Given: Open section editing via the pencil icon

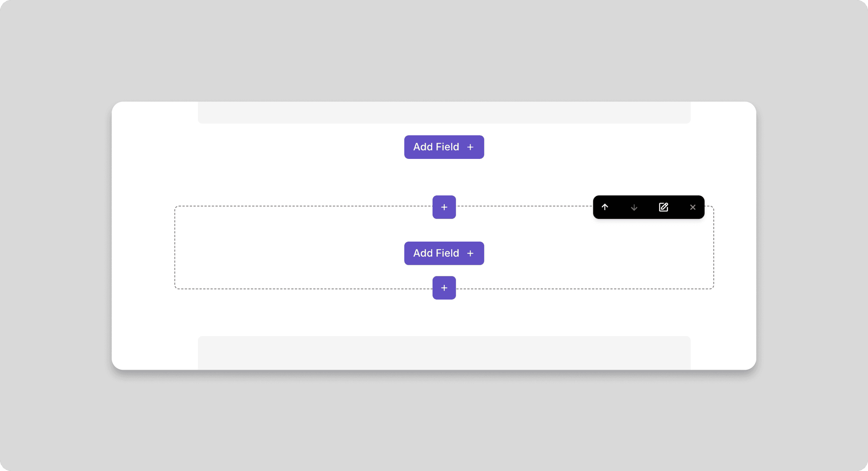Looking at the screenshot, I should [664, 207].
